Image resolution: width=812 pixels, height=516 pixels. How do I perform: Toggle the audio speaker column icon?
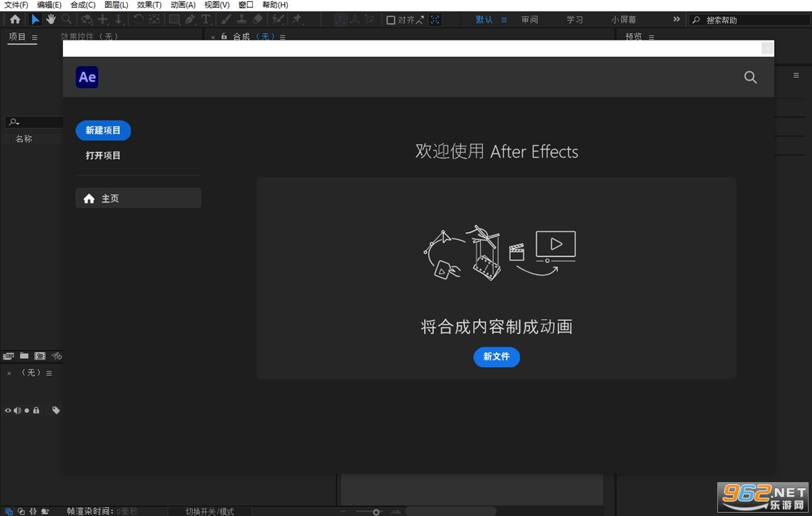tap(17, 410)
